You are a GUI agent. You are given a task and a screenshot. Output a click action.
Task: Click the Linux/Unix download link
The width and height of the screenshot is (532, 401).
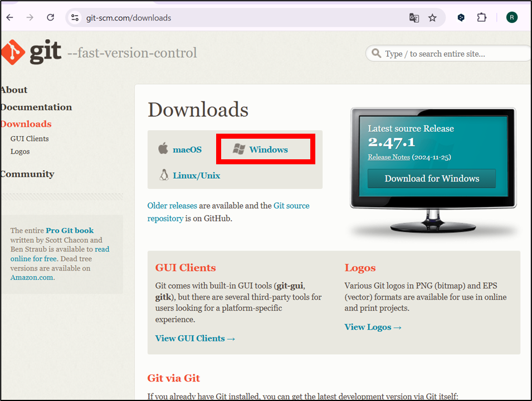(x=197, y=175)
